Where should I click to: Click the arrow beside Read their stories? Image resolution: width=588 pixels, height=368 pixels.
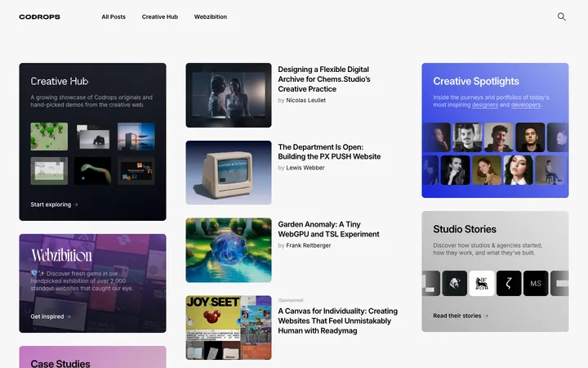click(x=487, y=316)
